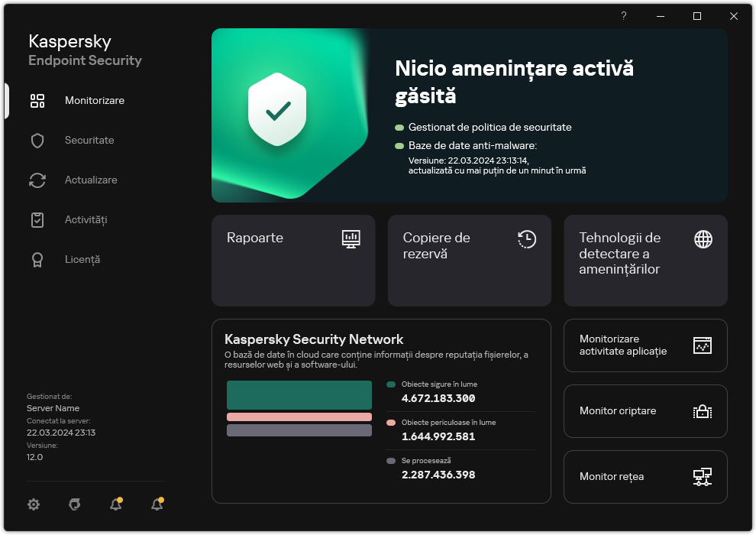
Task: Click the Actualizare refresh icon
Action: pyautogui.click(x=37, y=180)
